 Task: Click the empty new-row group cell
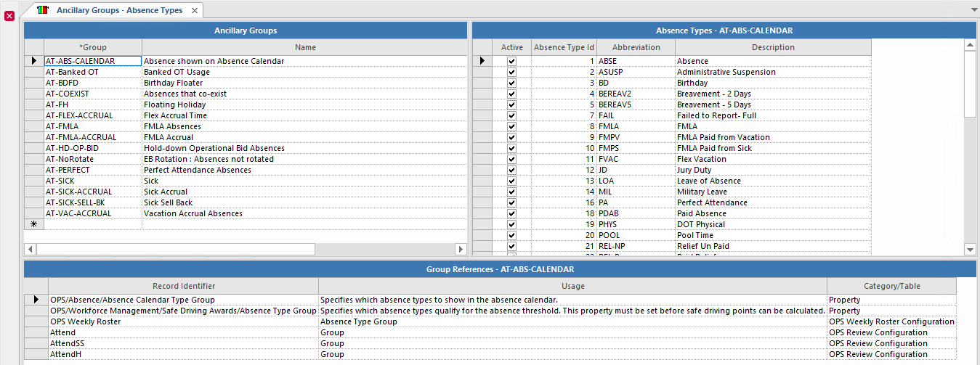[x=93, y=224]
